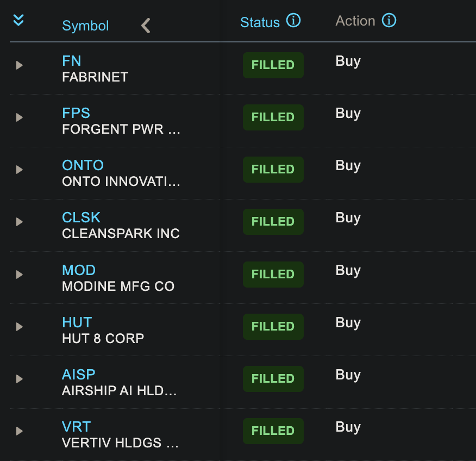Click the Buy action in FPS row

point(348,114)
